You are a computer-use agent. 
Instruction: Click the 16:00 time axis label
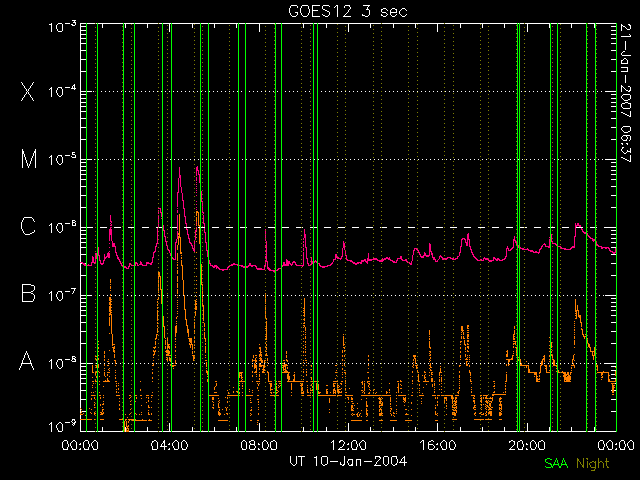tap(438, 444)
